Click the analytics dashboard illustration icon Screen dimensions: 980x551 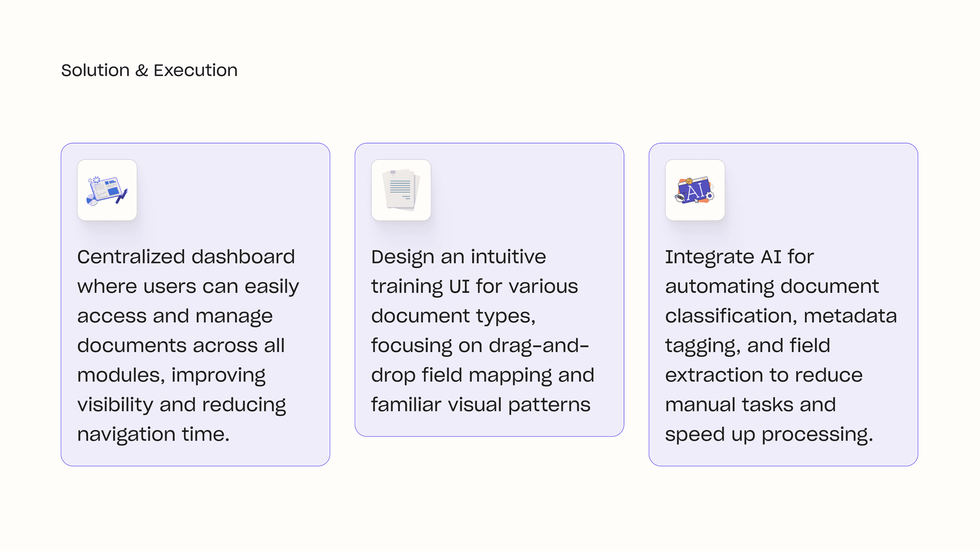107,190
